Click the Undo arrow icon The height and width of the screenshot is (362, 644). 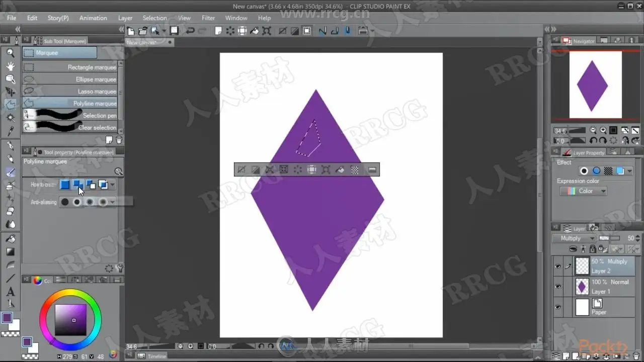point(190,31)
